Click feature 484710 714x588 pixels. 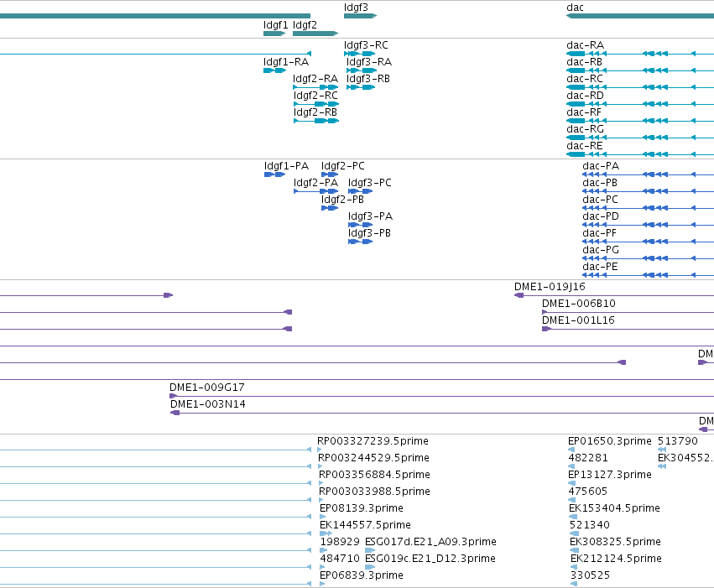340,559
